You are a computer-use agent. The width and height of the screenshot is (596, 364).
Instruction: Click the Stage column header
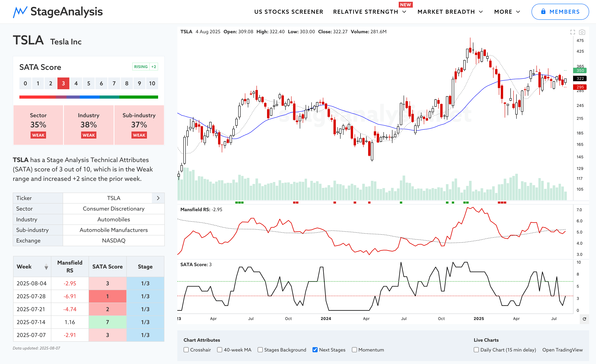tap(145, 266)
